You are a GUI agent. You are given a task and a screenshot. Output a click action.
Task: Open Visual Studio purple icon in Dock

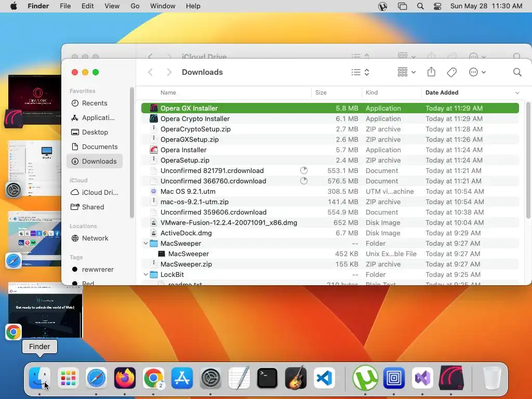(422, 378)
